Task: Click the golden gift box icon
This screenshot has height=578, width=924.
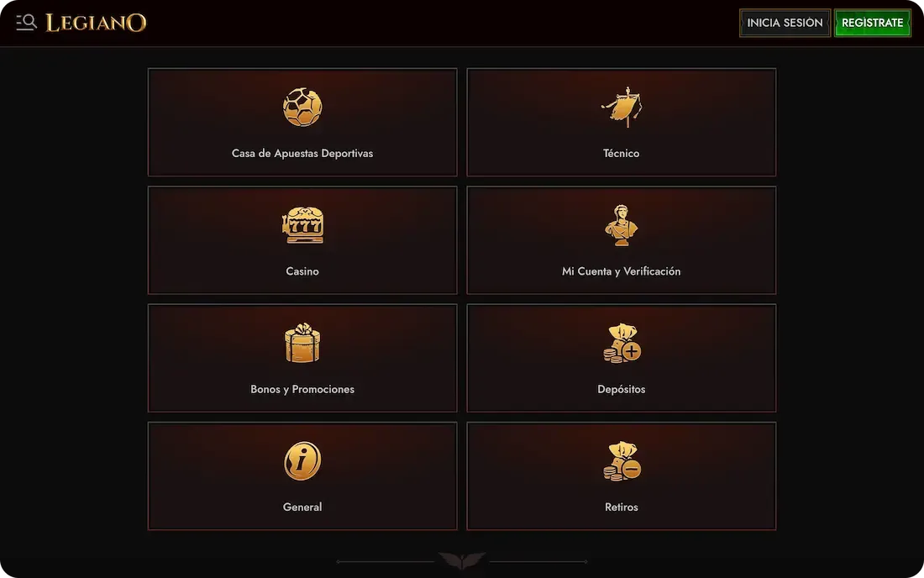Action: tap(302, 343)
